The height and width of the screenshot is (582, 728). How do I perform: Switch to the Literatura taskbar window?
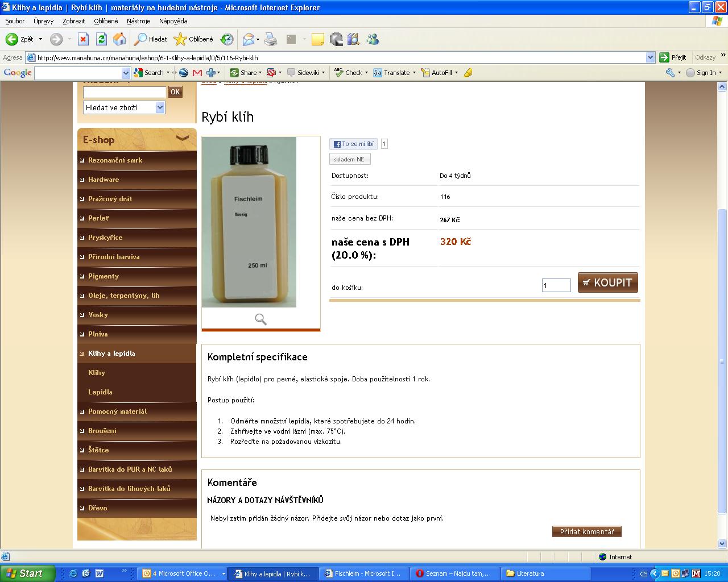click(x=530, y=573)
